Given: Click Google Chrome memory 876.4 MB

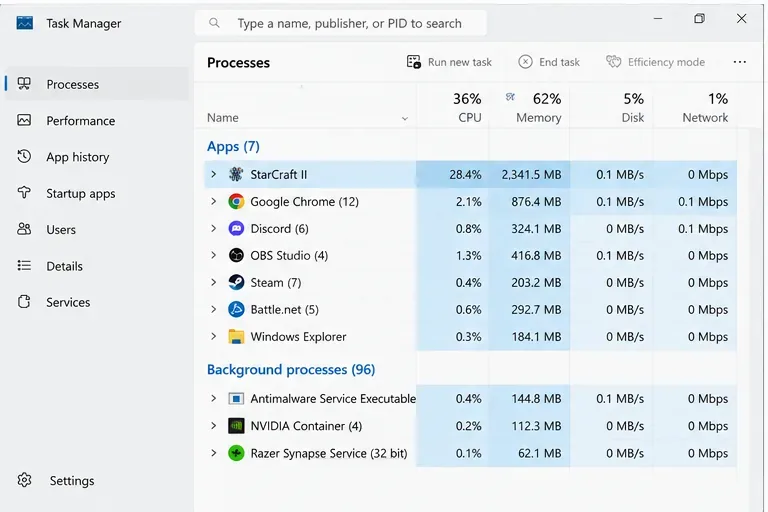Looking at the screenshot, I should [x=536, y=201].
